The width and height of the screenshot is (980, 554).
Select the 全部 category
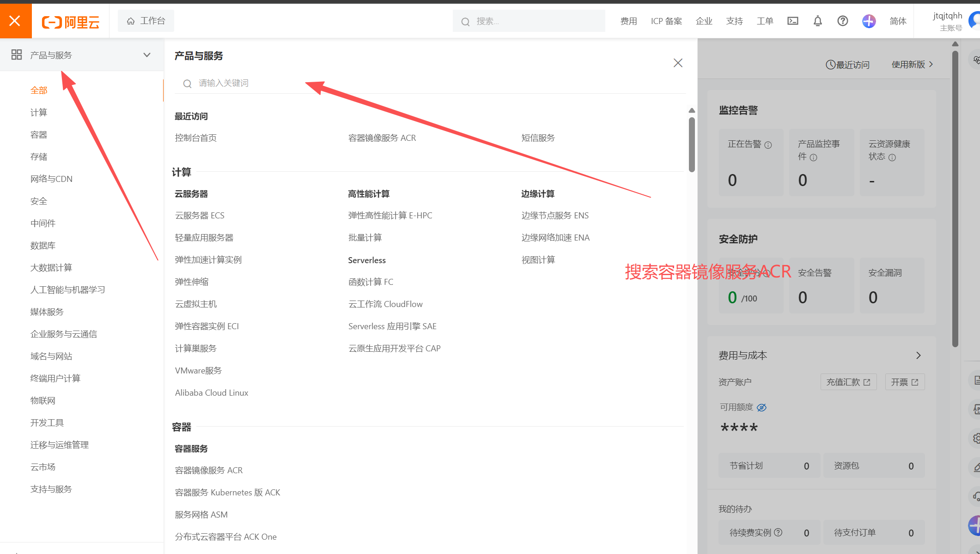(x=39, y=90)
